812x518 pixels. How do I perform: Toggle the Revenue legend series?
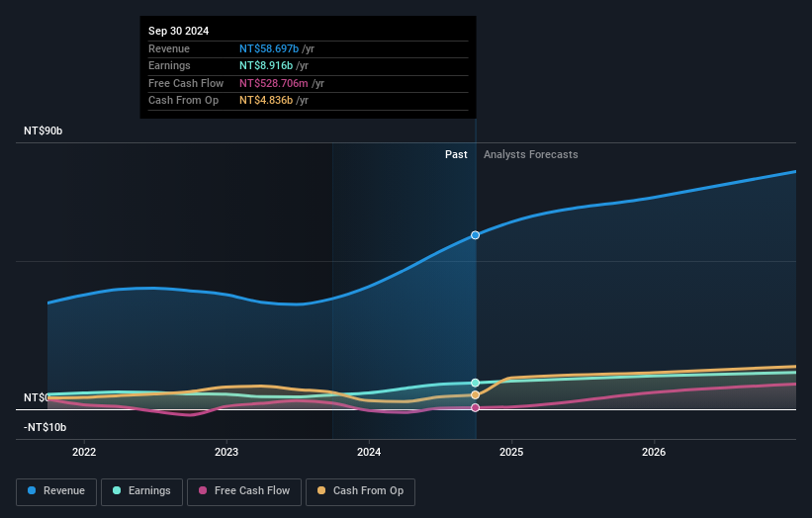pos(56,491)
